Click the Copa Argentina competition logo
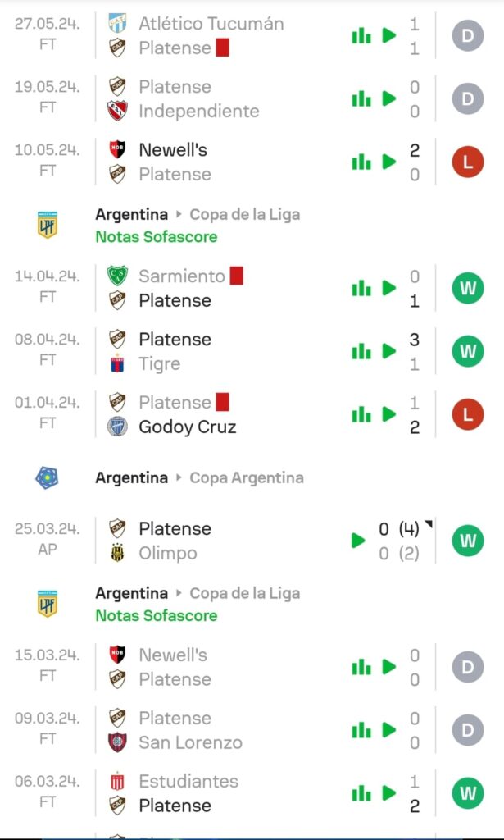The image size is (504, 840). [x=48, y=478]
